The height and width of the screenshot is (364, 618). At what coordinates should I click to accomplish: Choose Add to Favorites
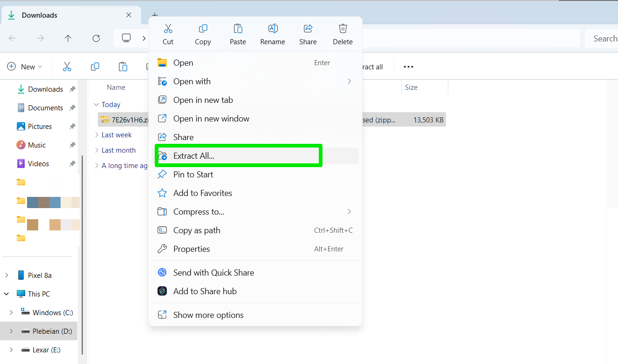[x=255, y=193]
